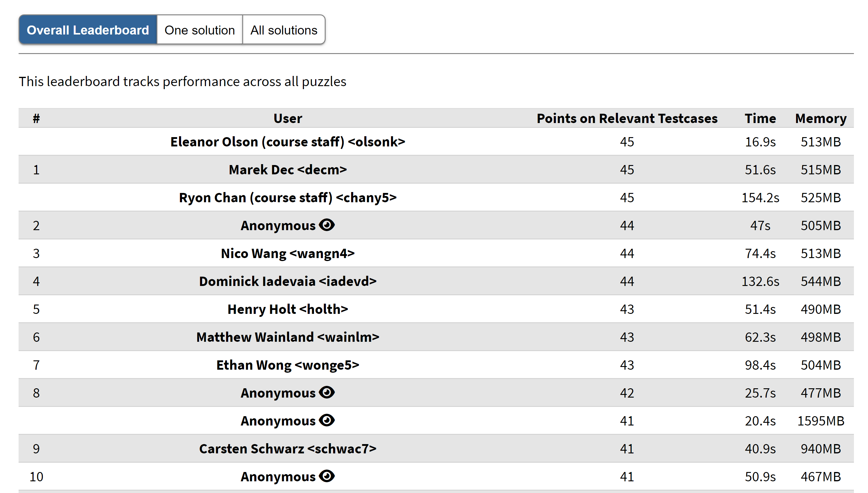This screenshot has height=493, width=868.
Task: Click Henry Holt <holth> name
Action: click(288, 309)
